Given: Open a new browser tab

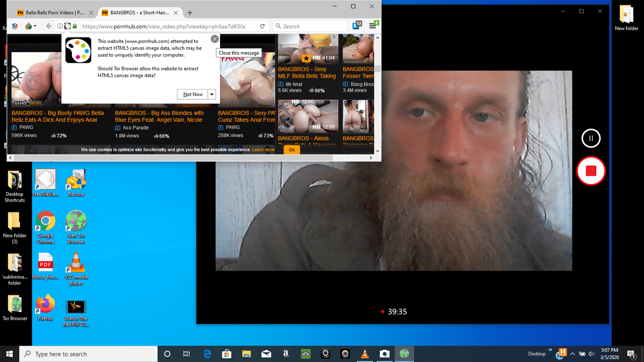Looking at the screenshot, I should click(189, 12).
